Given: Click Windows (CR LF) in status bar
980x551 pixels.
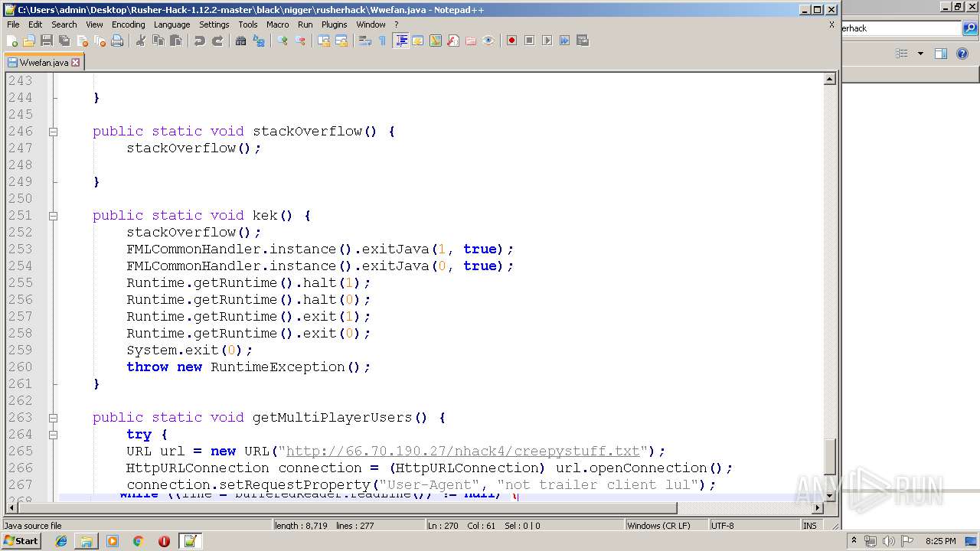Looking at the screenshot, I should (666, 526).
